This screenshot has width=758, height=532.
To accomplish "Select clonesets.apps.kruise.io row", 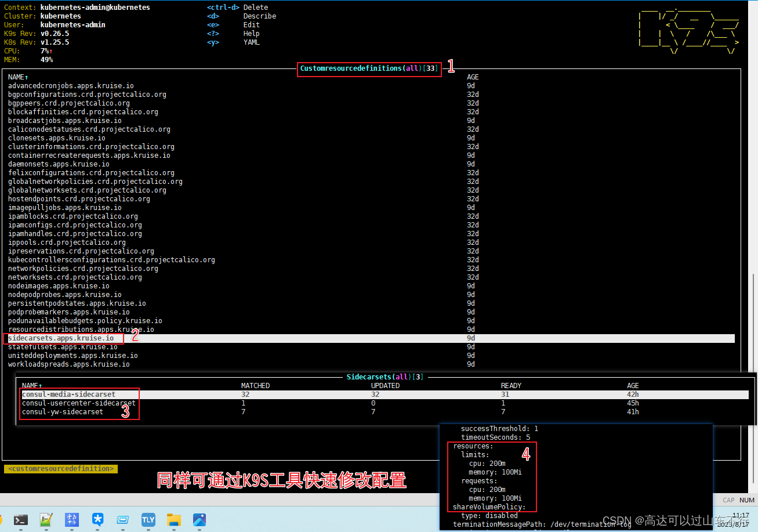I will (371, 138).
